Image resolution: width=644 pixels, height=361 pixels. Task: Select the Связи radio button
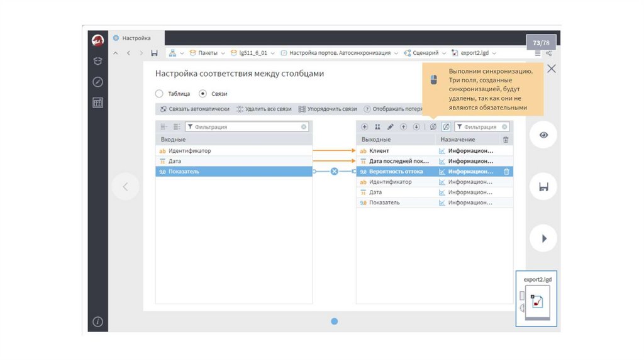coord(203,94)
